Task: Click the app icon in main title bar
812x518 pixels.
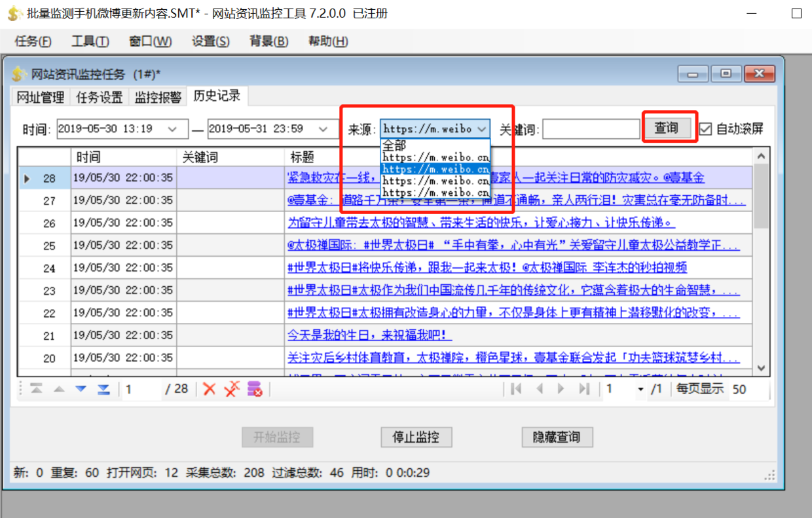Action: click(15, 13)
